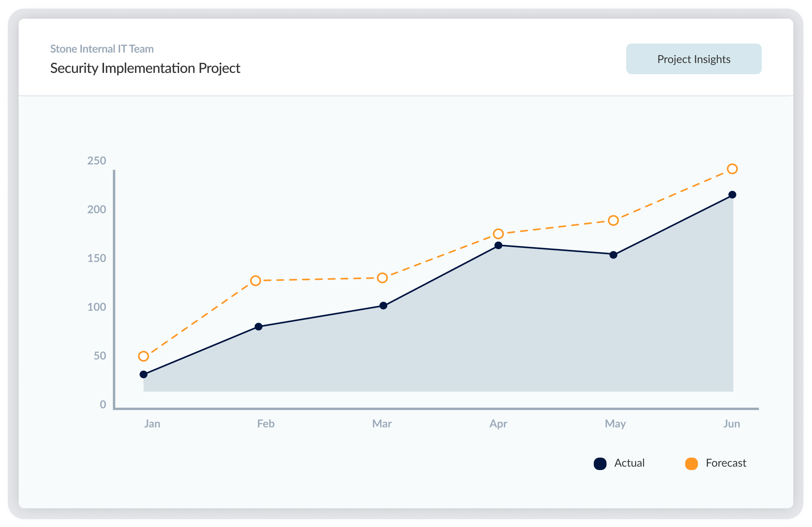Screen dimensions: 812x527
Task: Click the Feb forecast hollow marker
Action: tap(256, 281)
